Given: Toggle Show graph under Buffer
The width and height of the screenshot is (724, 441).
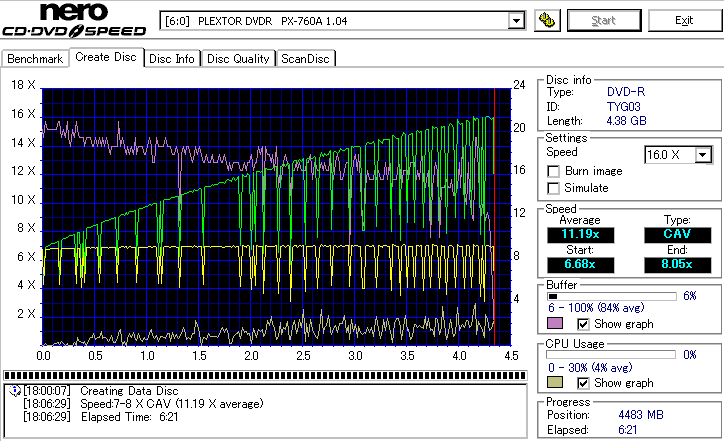Looking at the screenshot, I should [x=584, y=324].
